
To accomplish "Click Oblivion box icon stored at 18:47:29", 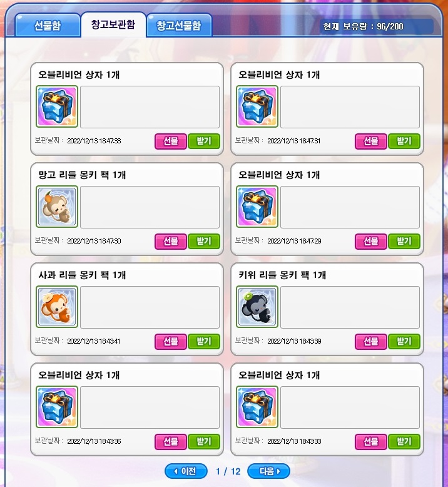I will pos(257,207).
